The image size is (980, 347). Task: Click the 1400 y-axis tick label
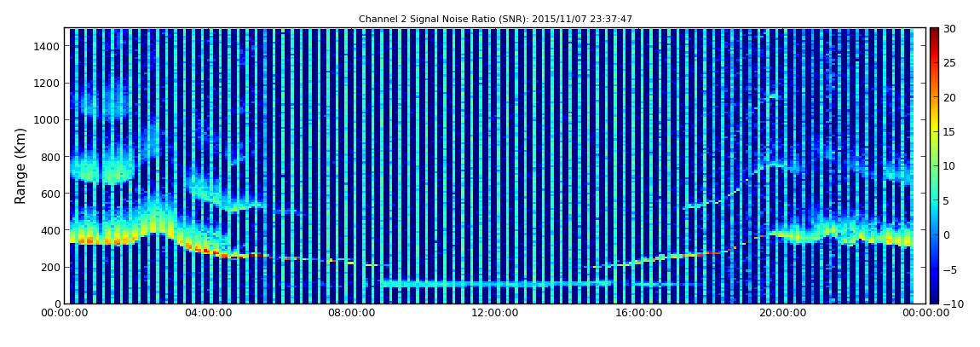46,46
